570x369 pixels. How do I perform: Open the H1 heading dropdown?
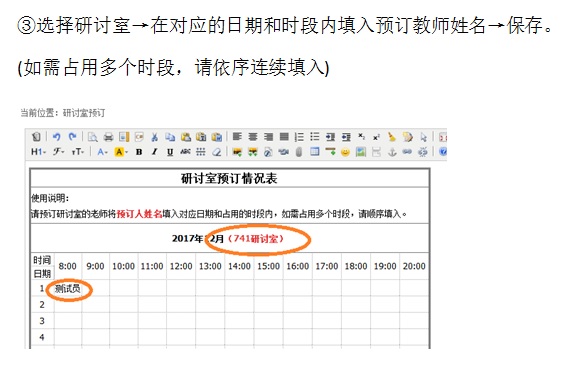38,152
